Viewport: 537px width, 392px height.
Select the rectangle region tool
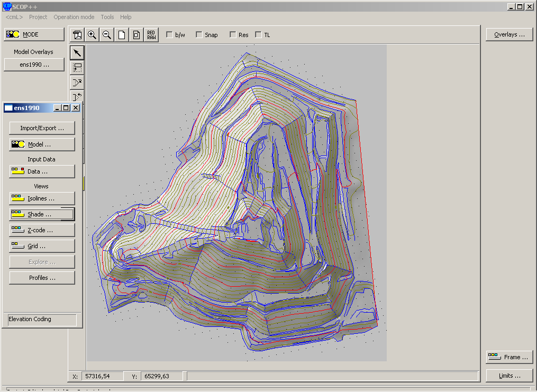(x=76, y=67)
